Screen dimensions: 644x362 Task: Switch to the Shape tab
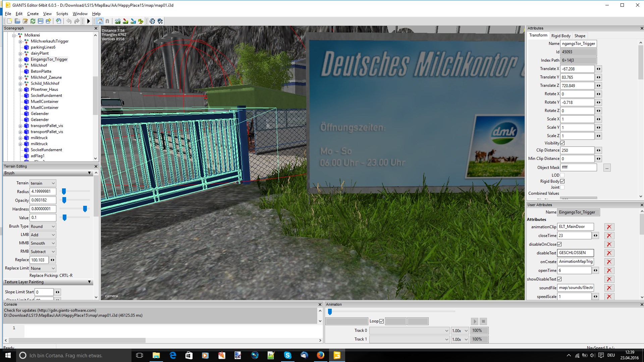tap(580, 36)
